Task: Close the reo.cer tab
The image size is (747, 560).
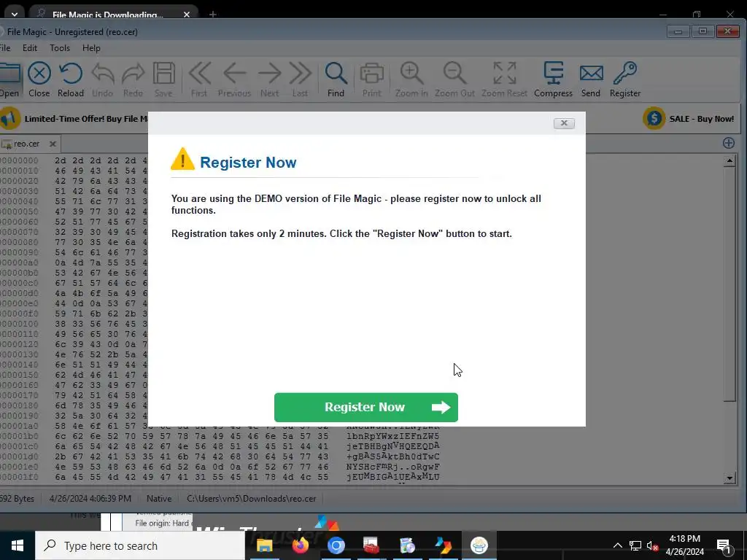Action: coord(53,144)
